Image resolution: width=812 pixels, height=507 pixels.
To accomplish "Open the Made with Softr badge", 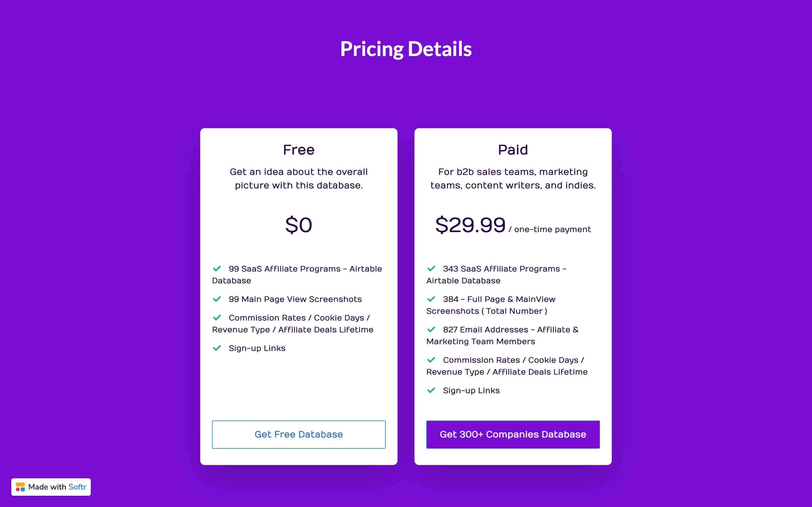I will (51, 486).
